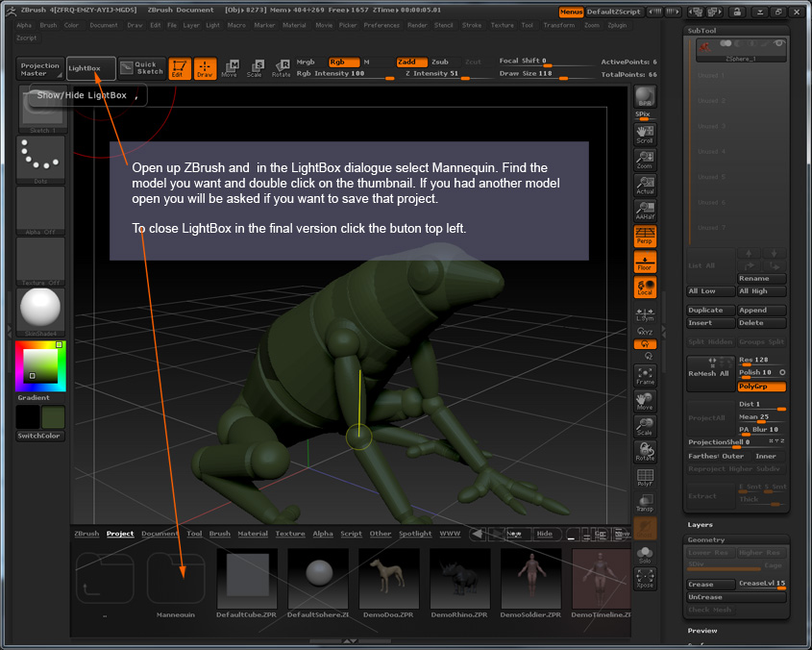This screenshot has width=812, height=650.
Task: Toggle Rgb painting mode
Action: pos(344,62)
